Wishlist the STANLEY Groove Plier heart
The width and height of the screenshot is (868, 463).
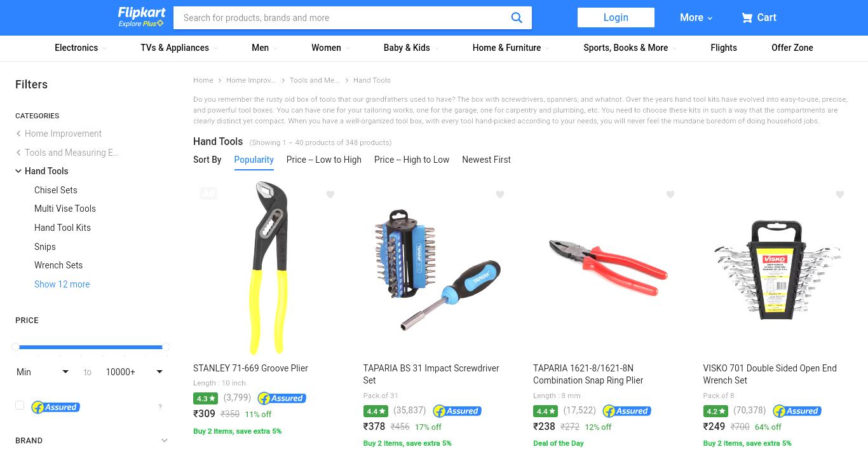click(x=330, y=195)
